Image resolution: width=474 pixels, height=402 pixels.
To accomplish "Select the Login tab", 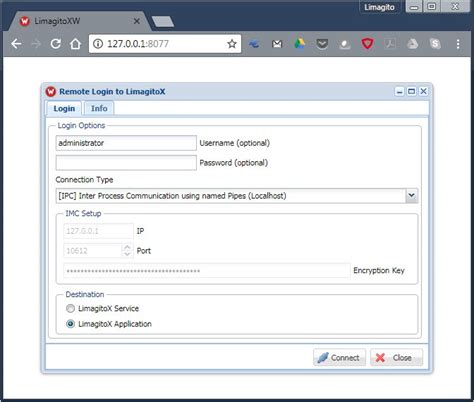I will click(64, 109).
